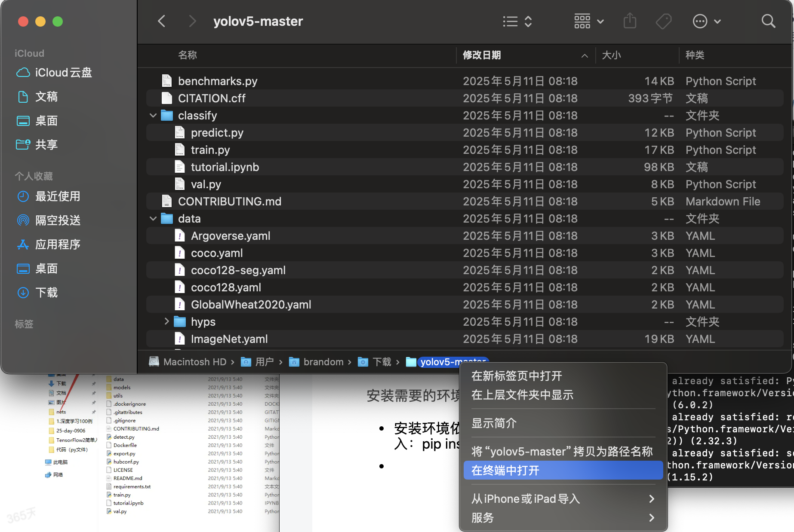This screenshot has width=794, height=532.
Task: Select the hyps folder icon
Action: click(x=180, y=321)
